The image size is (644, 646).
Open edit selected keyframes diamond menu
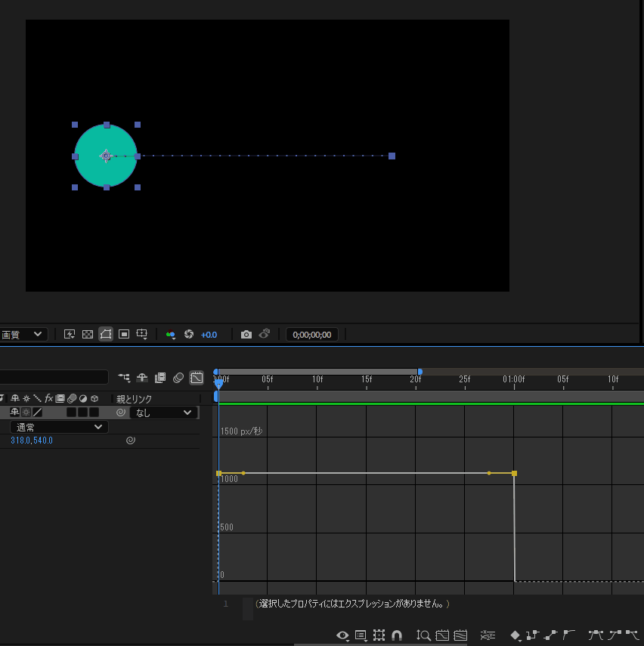(516, 635)
